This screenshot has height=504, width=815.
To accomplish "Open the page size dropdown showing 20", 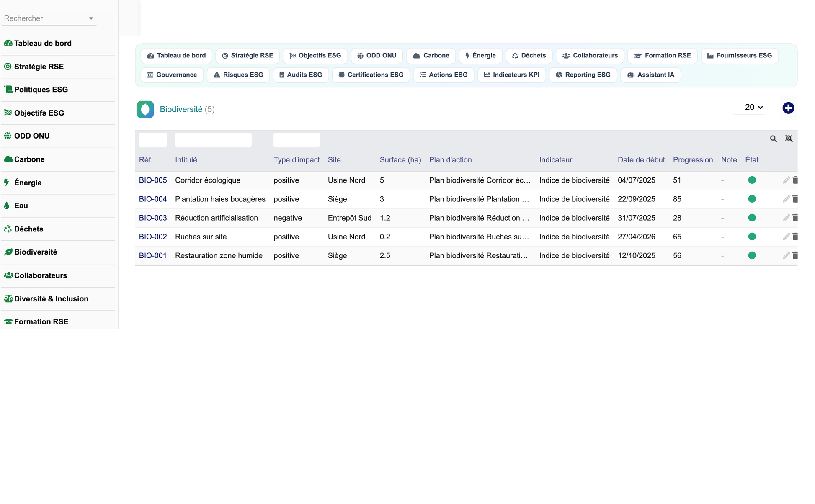I will pyautogui.click(x=753, y=108).
